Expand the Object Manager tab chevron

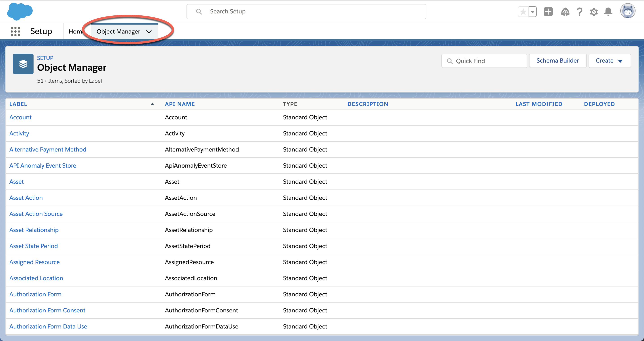[x=149, y=32]
